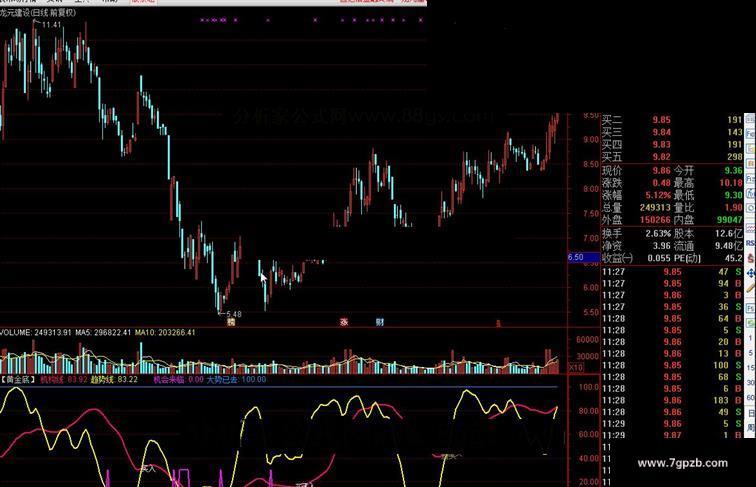Image resolution: width=756 pixels, height=487 pixels.
Task: Open the RS tool in right toolbar
Action: click(751, 243)
